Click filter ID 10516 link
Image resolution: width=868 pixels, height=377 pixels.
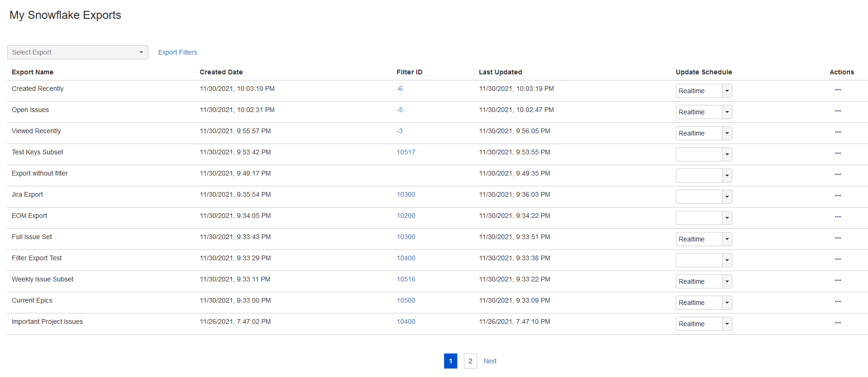[x=406, y=279]
